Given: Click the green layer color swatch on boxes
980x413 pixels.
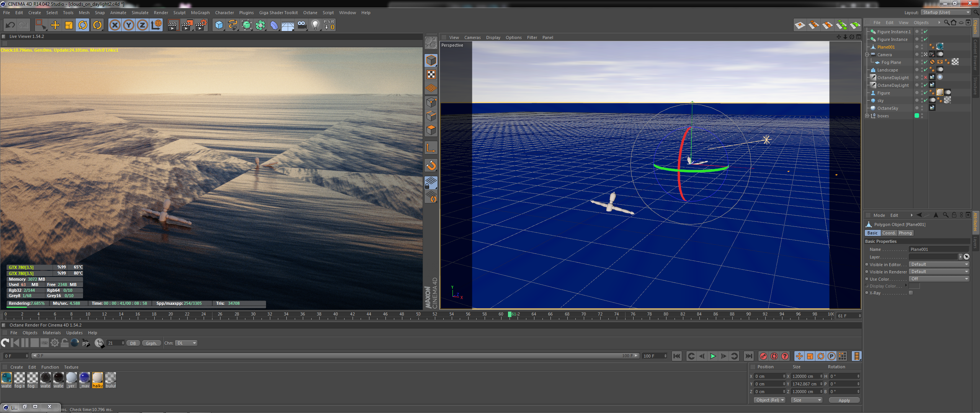Looking at the screenshot, I should 917,116.
